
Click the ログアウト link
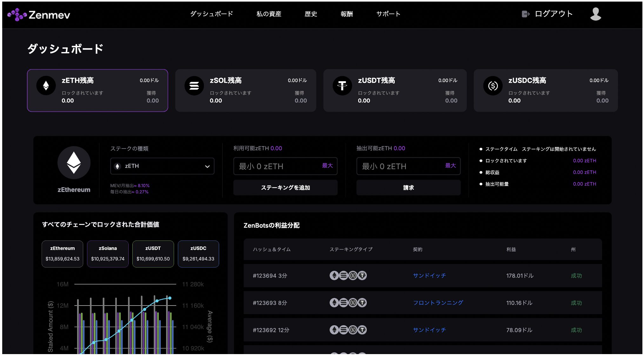coord(553,14)
